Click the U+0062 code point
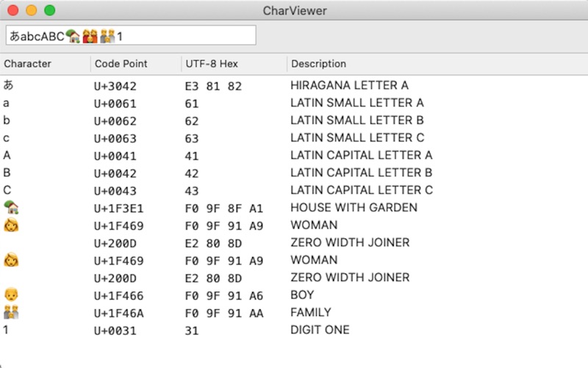This screenshot has width=588, height=368. [115, 121]
